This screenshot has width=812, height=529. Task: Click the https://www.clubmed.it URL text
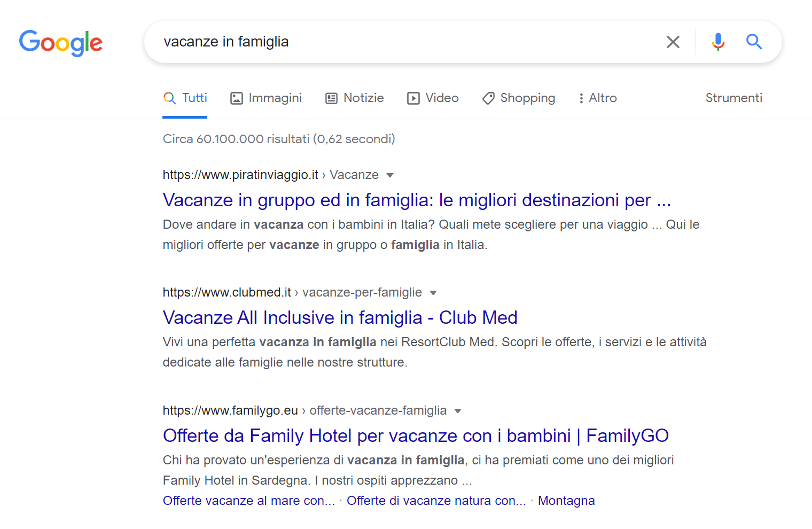pos(227,293)
